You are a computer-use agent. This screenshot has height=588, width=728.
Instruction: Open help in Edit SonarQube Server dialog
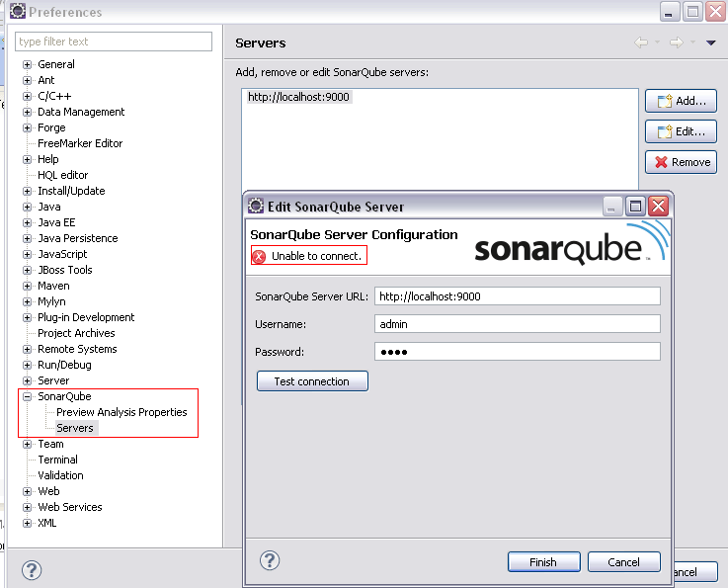[270, 560]
